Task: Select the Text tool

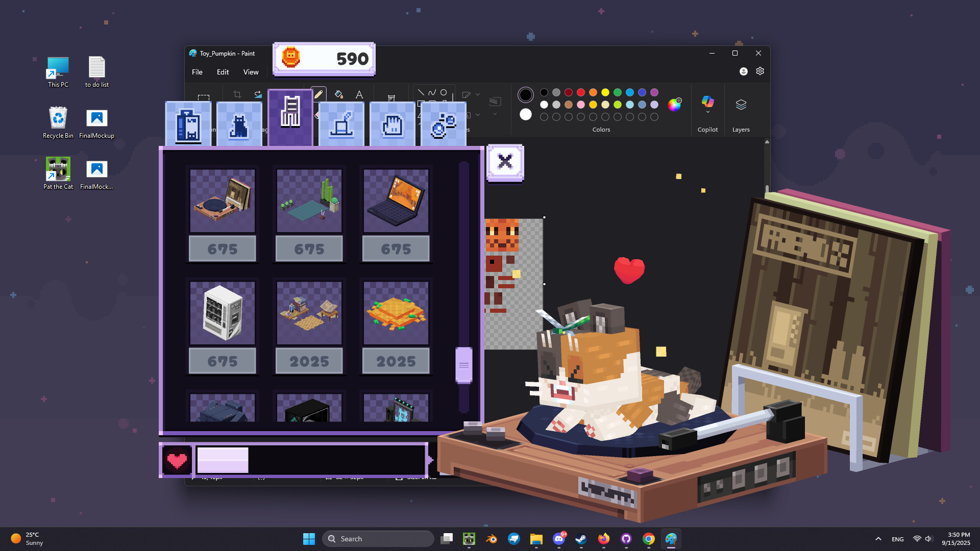Action: coord(359,94)
